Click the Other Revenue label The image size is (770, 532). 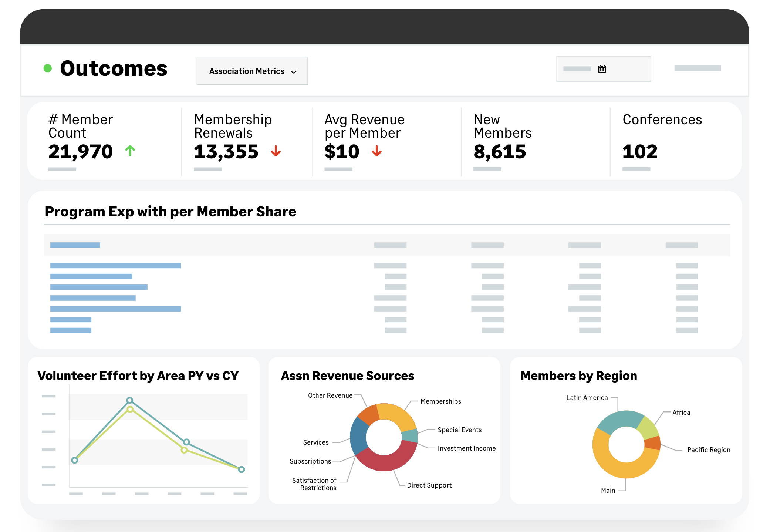pos(330,395)
